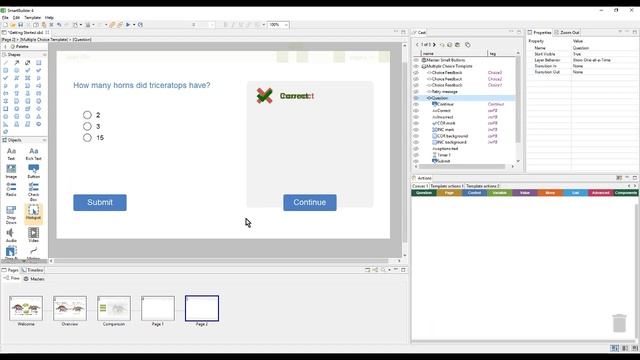
Task: Collapse the Shapes palette section
Action: pos(44,55)
